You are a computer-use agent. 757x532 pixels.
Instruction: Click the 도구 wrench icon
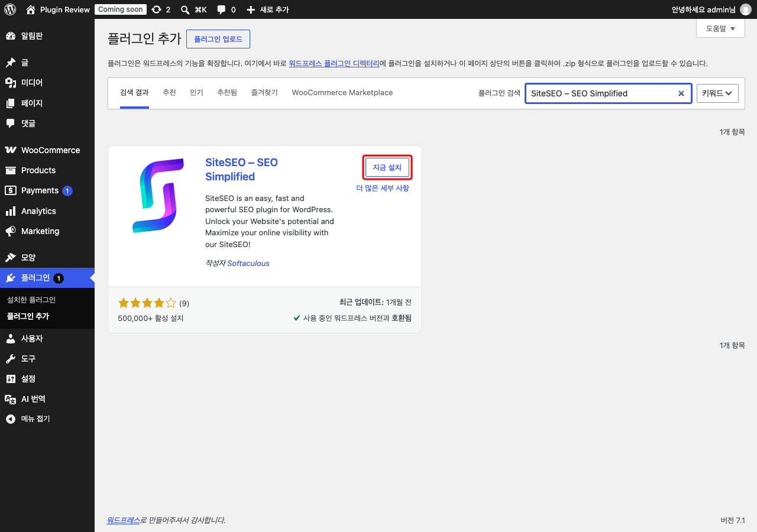[11, 359]
